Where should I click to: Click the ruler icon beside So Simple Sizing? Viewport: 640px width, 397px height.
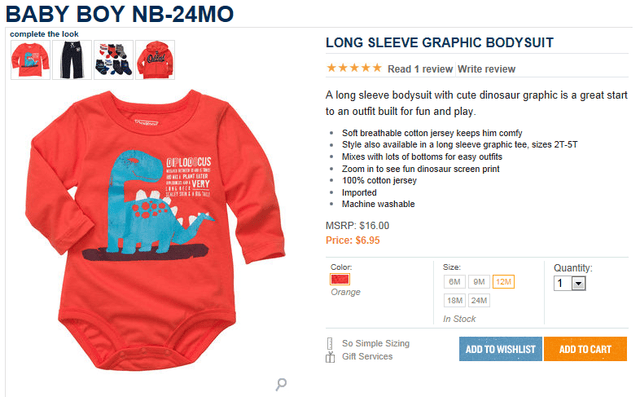pos(330,343)
